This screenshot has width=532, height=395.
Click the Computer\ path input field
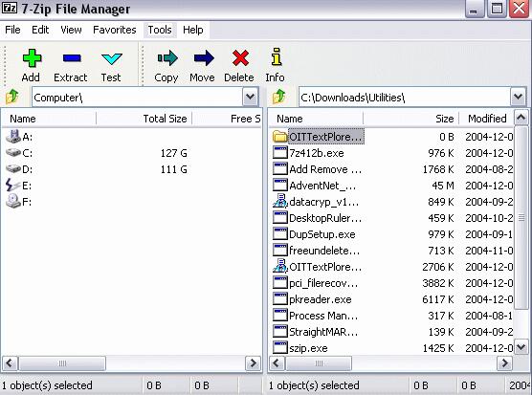tap(138, 98)
